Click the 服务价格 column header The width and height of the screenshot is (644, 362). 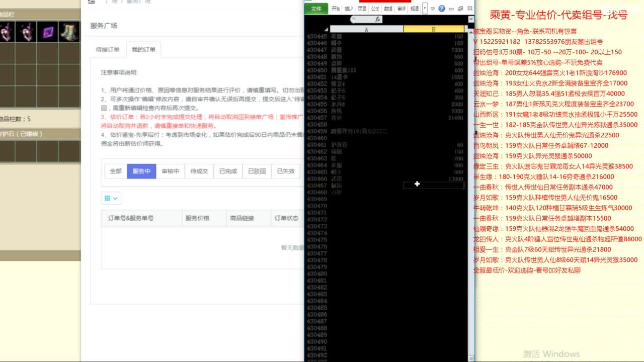pos(197,218)
